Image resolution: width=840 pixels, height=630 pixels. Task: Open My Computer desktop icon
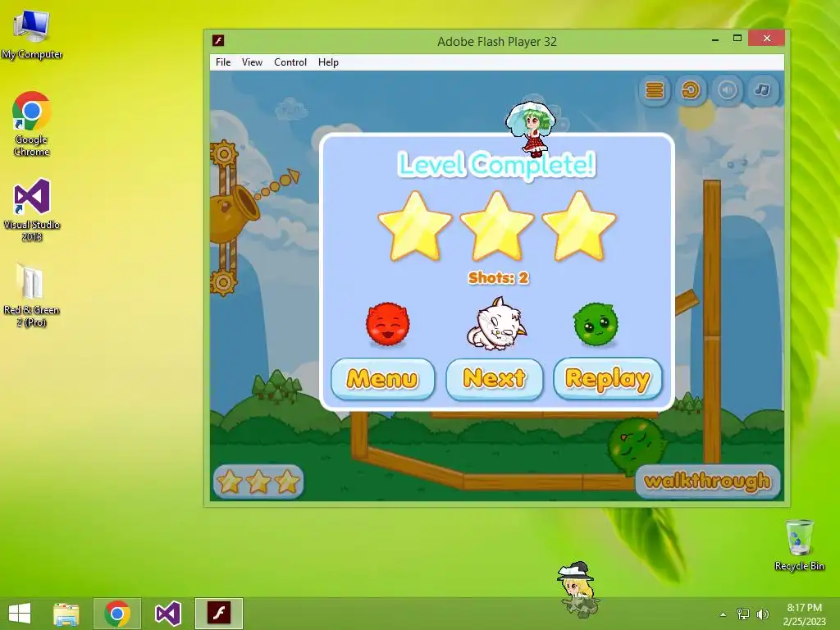click(32, 34)
